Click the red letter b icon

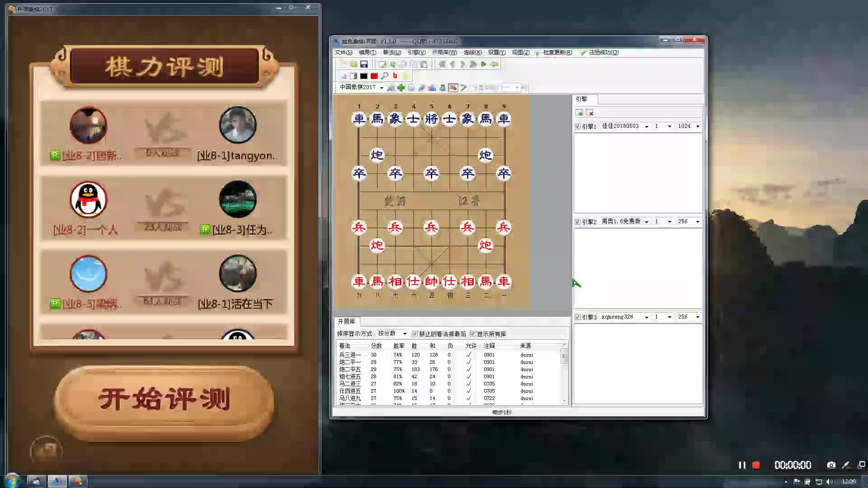point(395,76)
